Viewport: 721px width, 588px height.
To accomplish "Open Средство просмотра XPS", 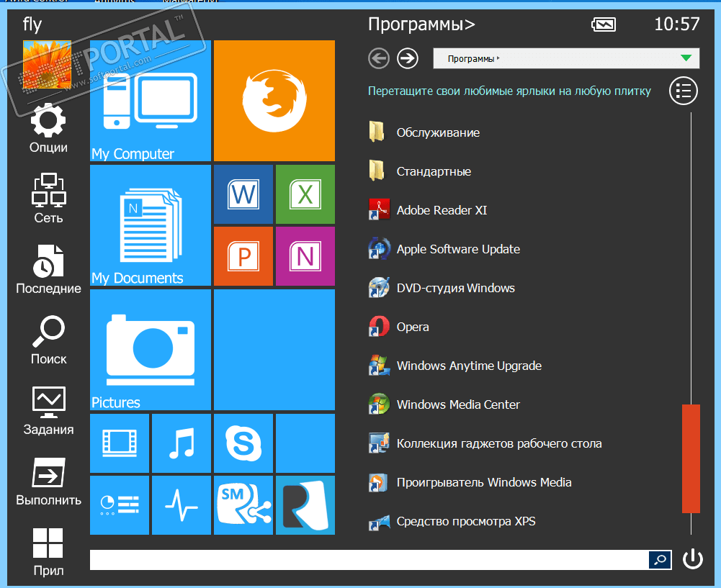I will (x=452, y=521).
